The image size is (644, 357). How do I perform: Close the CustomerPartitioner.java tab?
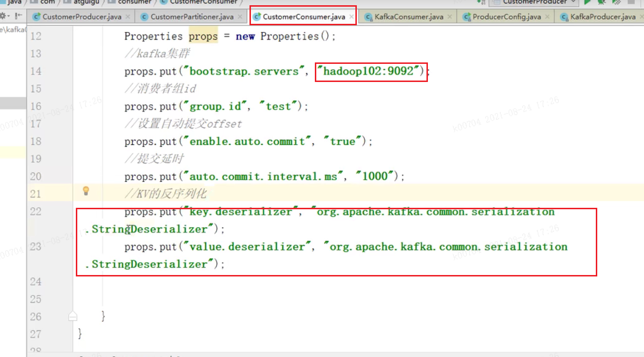[x=240, y=17]
